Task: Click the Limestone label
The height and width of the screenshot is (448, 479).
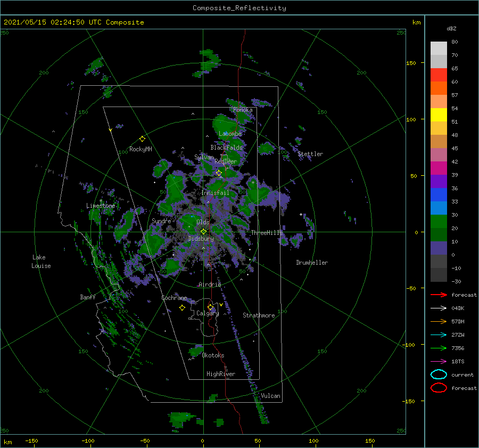Action: click(x=101, y=206)
